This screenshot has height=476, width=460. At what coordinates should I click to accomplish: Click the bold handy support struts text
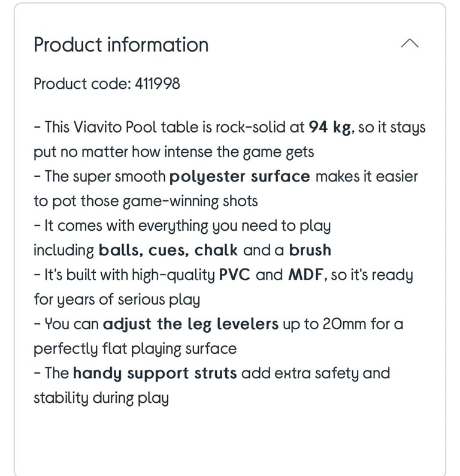tap(155, 373)
